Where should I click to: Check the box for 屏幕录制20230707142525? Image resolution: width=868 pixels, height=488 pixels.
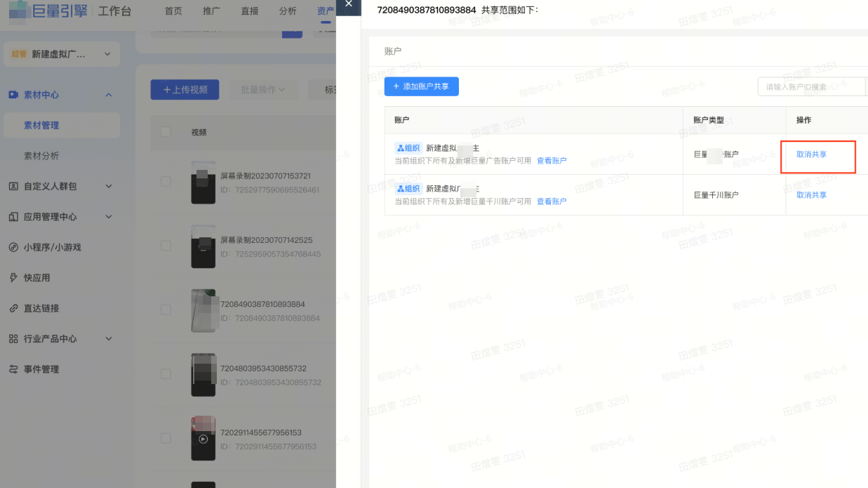[166, 246]
